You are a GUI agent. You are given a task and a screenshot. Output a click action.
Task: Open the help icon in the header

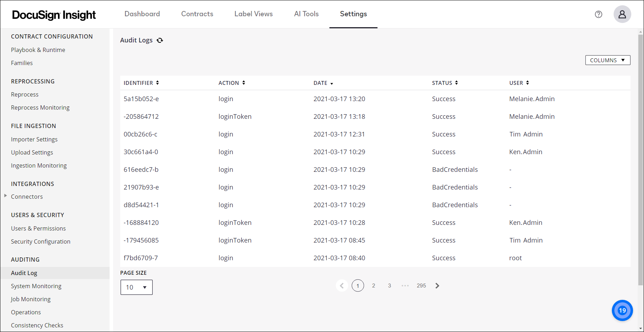[x=598, y=14]
